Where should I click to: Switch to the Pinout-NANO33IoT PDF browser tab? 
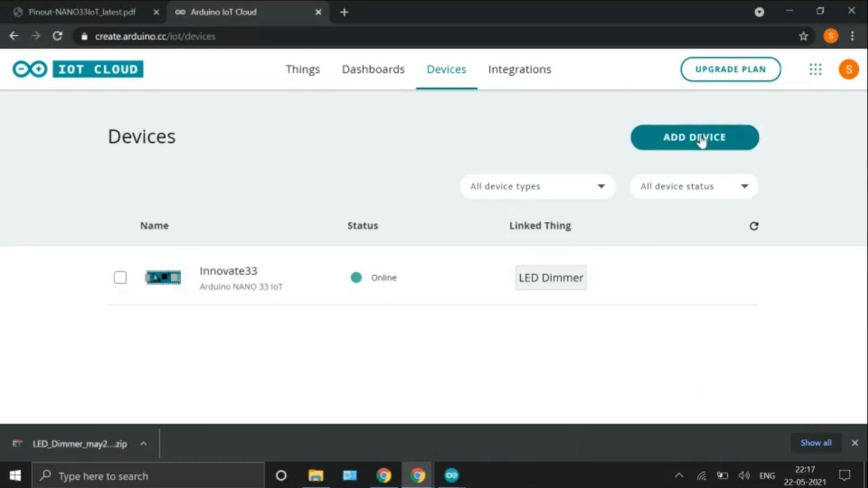coord(82,12)
